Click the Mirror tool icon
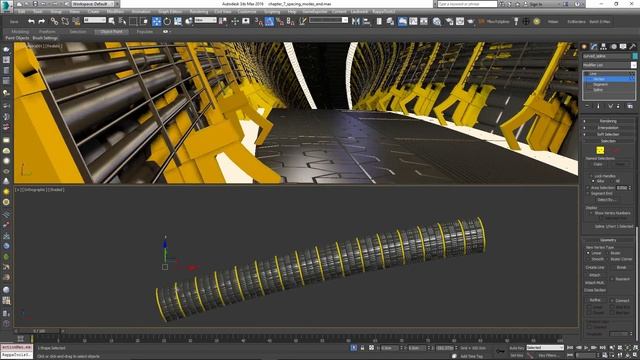Viewport: 640px width, 360px height. (x=356, y=21)
